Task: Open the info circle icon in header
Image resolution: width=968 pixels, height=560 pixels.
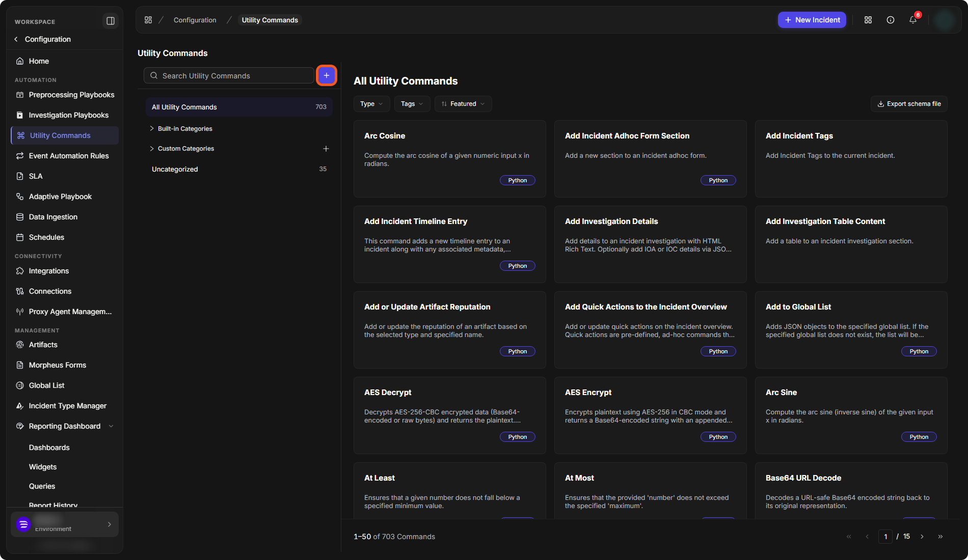Action: coord(891,20)
